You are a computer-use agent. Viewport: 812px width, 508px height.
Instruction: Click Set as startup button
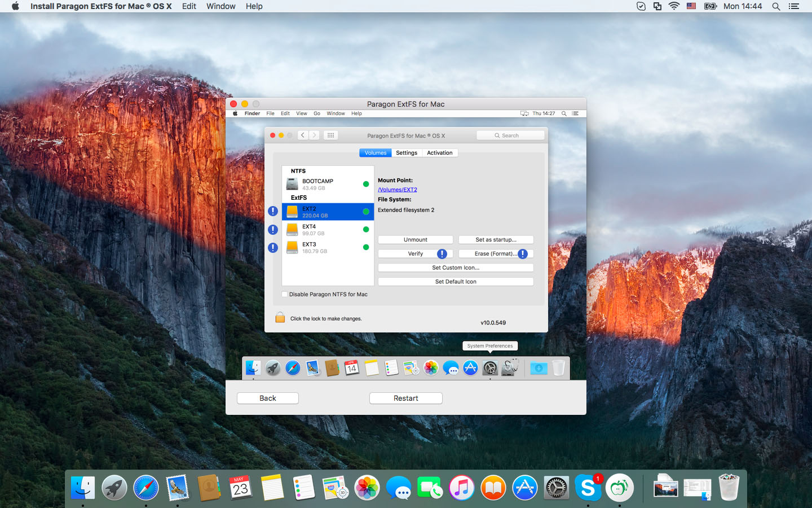pos(496,240)
